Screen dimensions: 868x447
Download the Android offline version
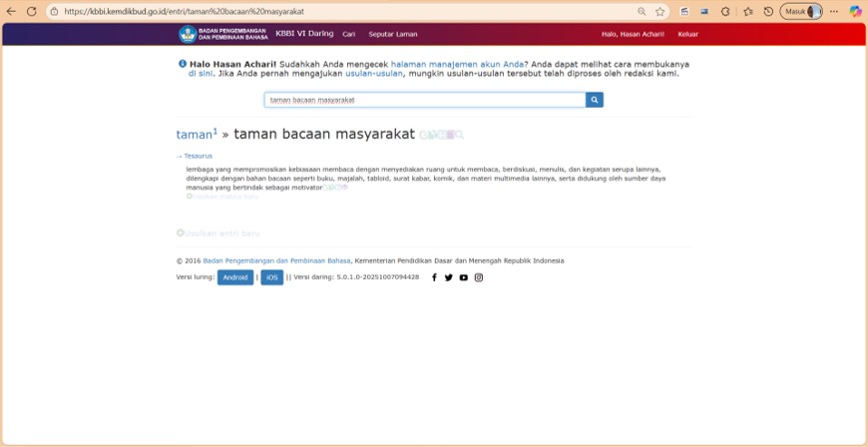[x=235, y=277]
